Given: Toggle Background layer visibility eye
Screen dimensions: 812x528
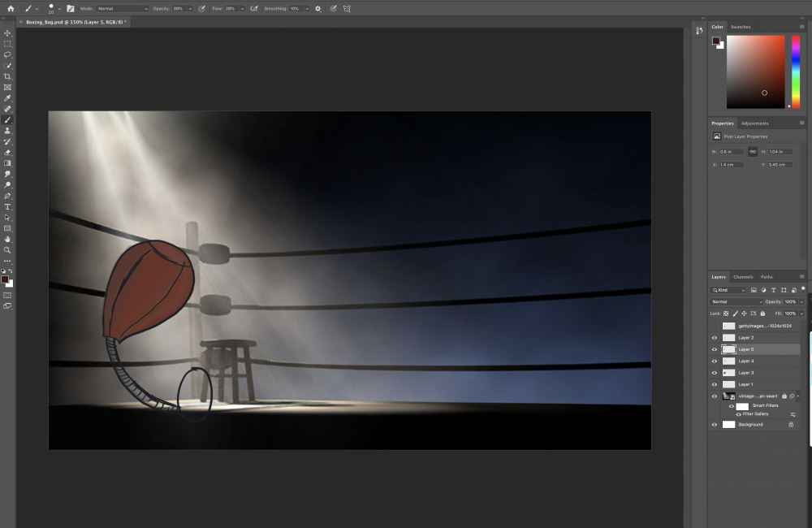Looking at the screenshot, I should [x=715, y=424].
